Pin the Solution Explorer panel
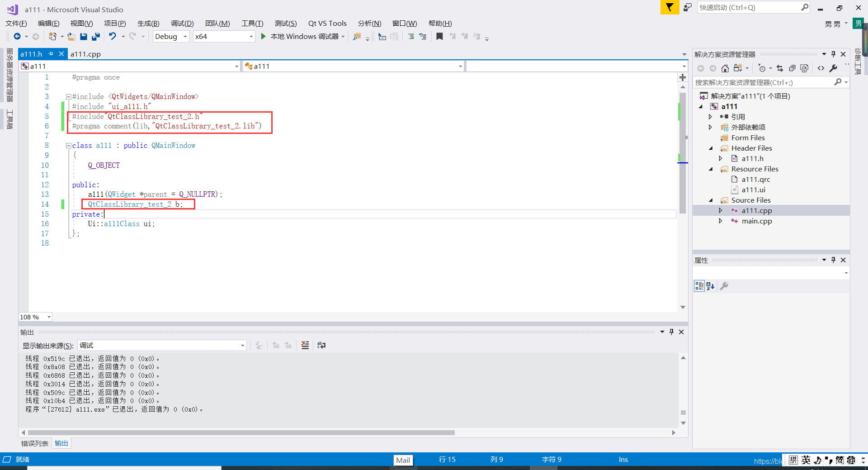 tap(834, 54)
